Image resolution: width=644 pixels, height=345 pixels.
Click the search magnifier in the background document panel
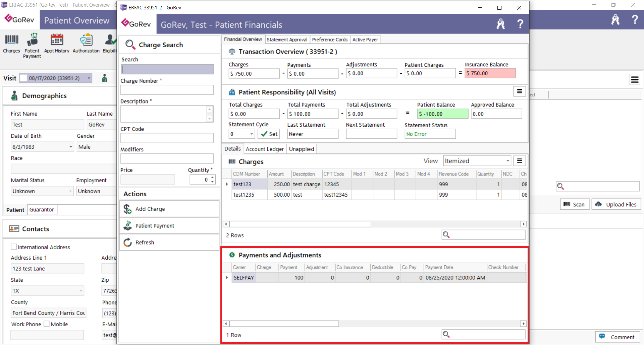tap(560, 186)
